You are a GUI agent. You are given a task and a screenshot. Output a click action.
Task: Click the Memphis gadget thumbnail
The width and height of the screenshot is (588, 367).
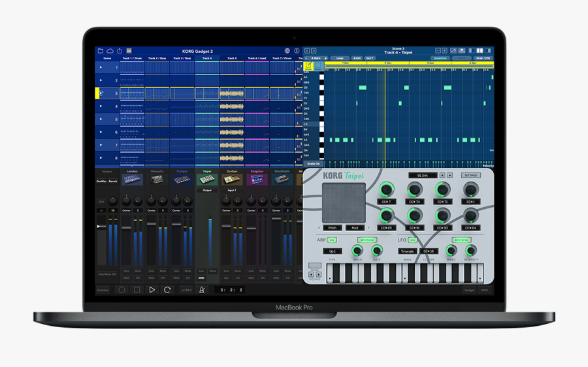pos(157,180)
